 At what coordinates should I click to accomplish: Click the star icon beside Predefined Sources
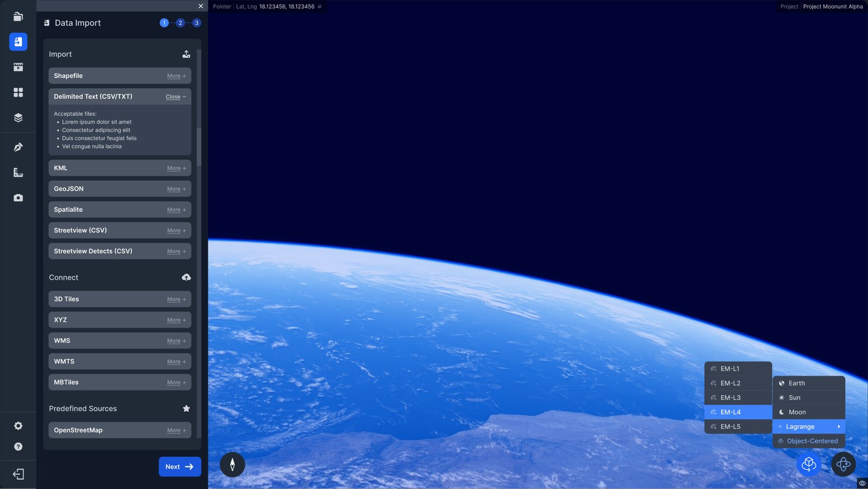pos(186,409)
